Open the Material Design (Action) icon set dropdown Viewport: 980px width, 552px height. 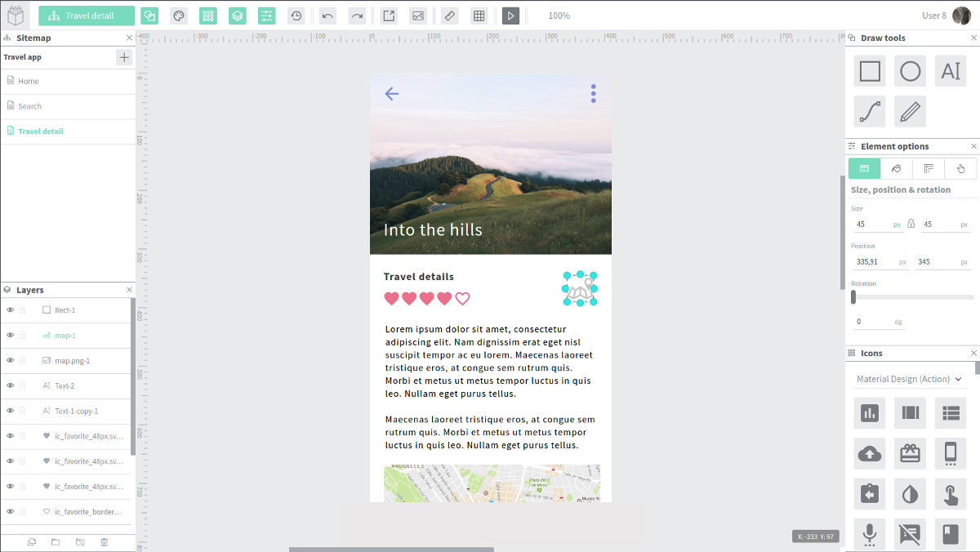point(909,379)
